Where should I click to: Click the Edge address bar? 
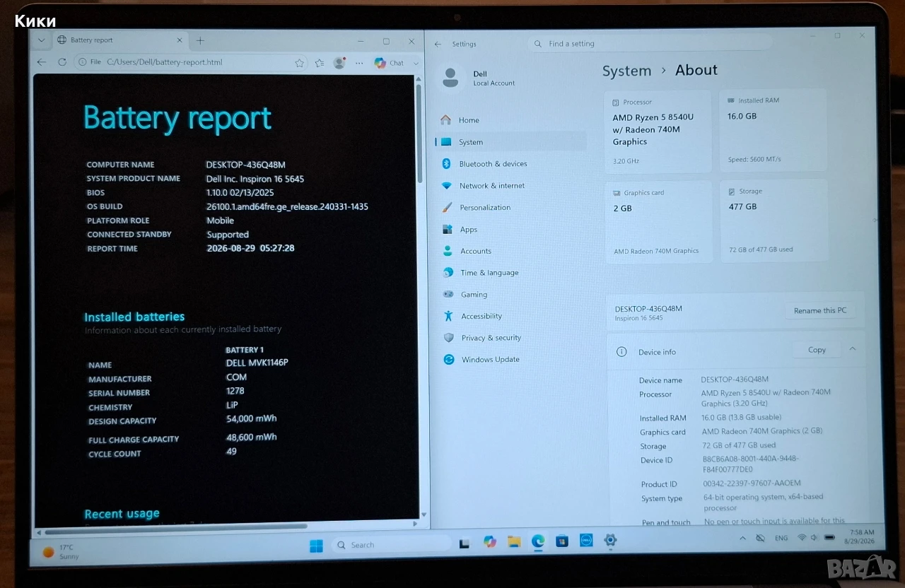pos(191,62)
